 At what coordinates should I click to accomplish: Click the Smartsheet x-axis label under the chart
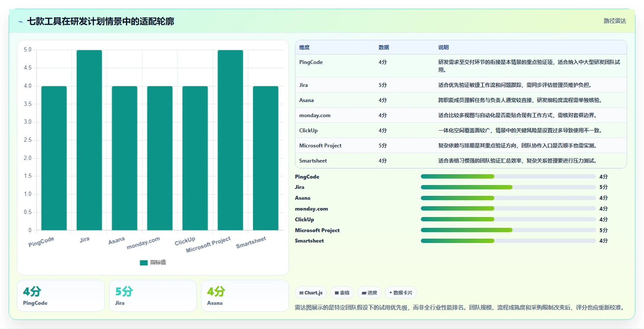[x=251, y=243]
